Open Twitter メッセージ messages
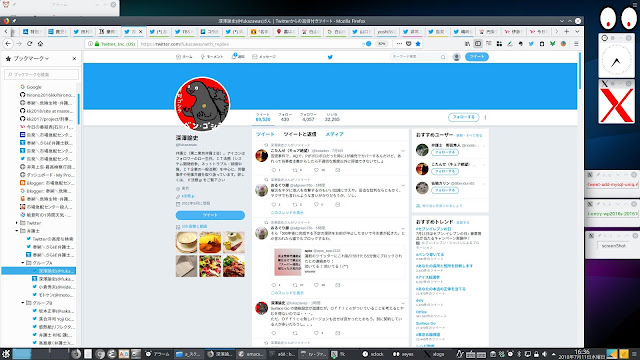 (x=264, y=57)
